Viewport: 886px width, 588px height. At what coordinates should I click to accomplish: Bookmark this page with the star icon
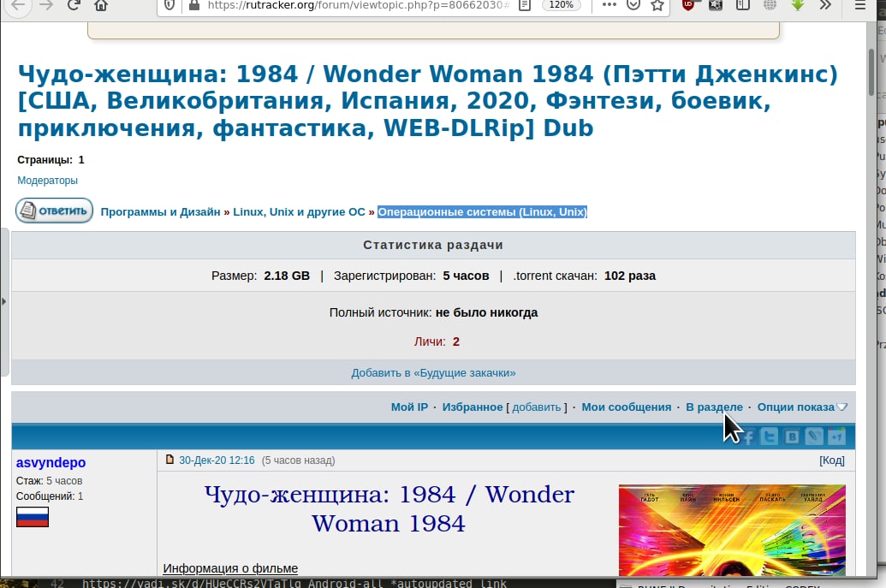[x=657, y=5]
